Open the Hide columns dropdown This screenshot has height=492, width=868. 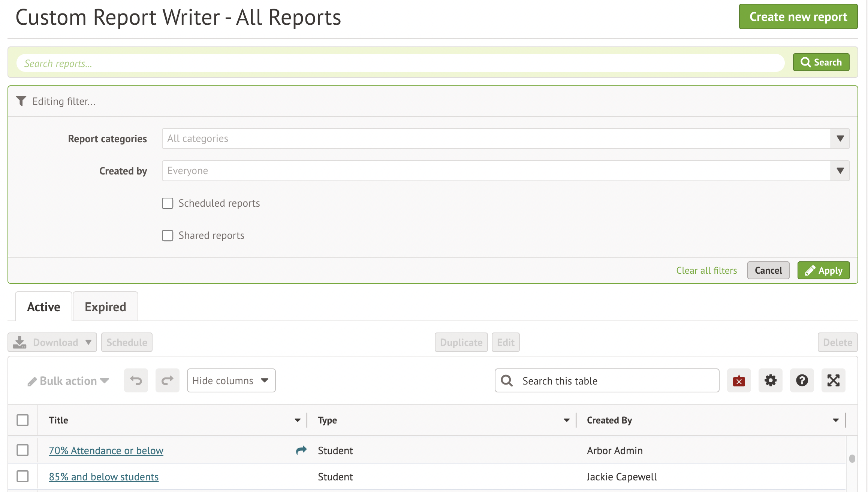pos(231,380)
